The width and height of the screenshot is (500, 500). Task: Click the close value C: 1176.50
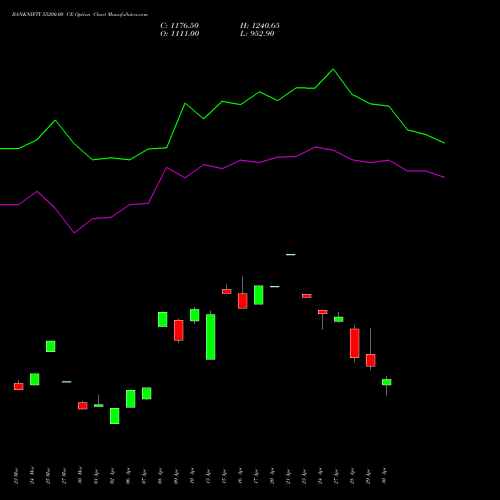point(180,25)
